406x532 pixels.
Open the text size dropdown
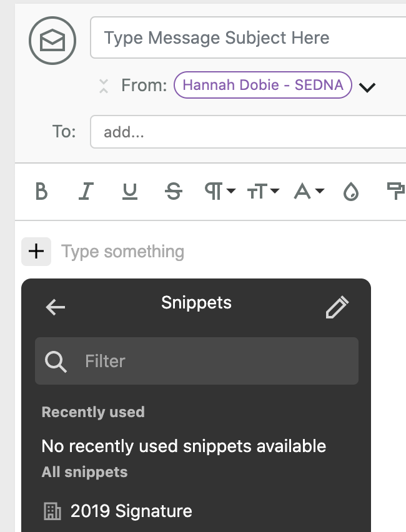[263, 192]
